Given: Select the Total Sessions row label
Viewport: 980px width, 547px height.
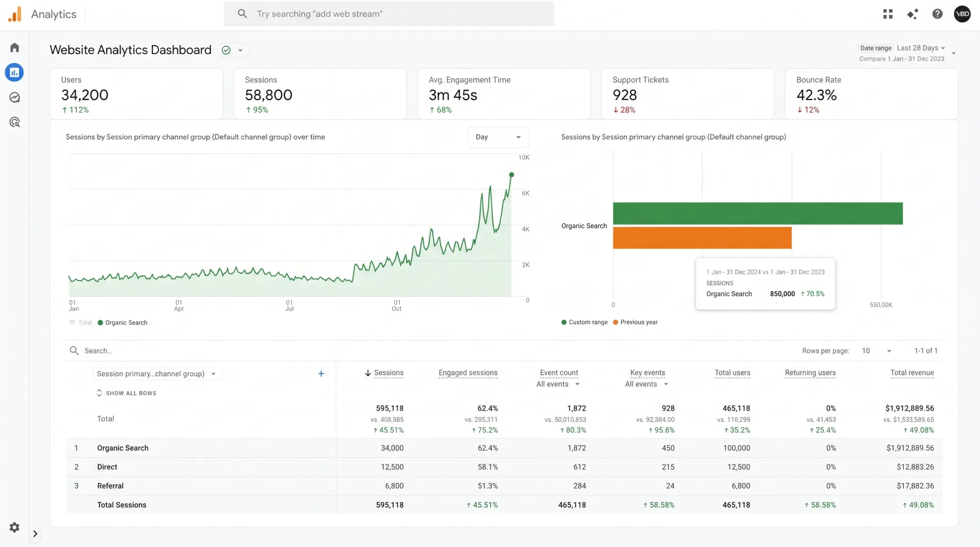Looking at the screenshot, I should click(121, 505).
